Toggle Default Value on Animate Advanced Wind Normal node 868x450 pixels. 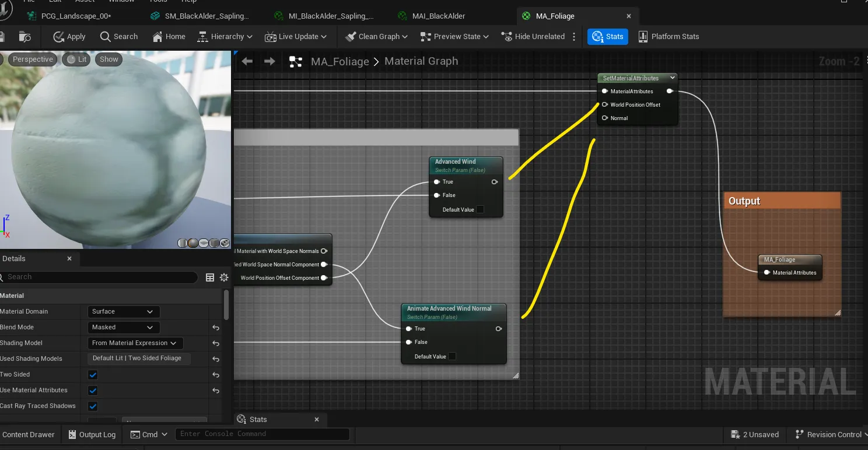pyautogui.click(x=452, y=357)
